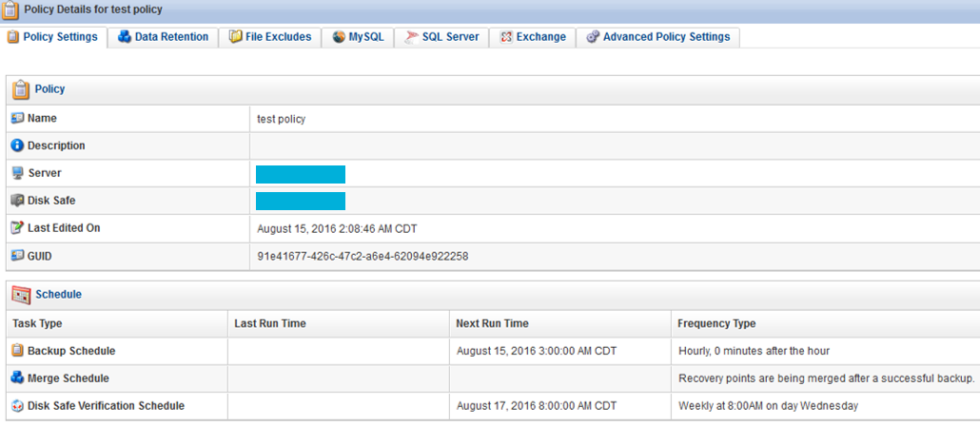Click the blue info icon beside Description
The height and width of the screenshot is (426, 980).
click(17, 145)
